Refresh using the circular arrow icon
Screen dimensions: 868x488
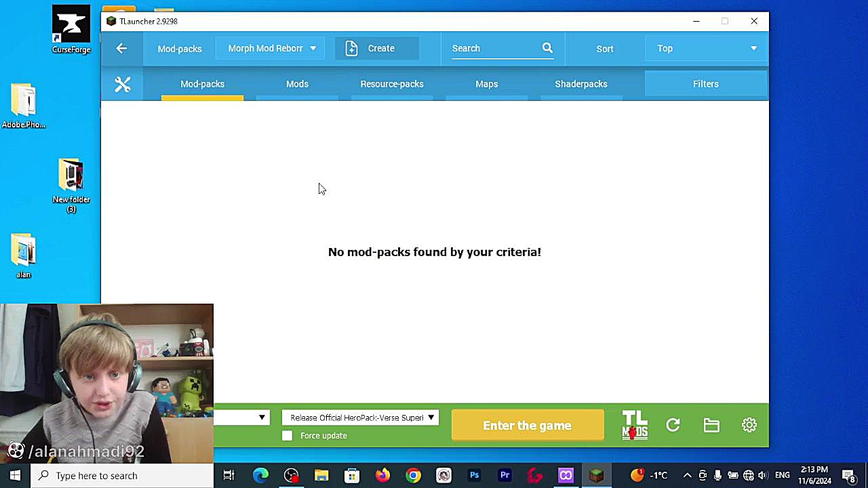[673, 425]
